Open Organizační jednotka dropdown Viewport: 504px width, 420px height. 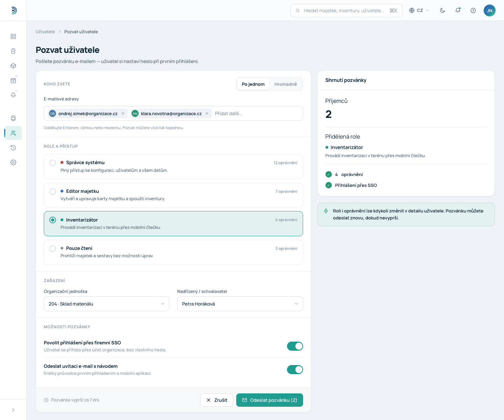click(x=106, y=304)
